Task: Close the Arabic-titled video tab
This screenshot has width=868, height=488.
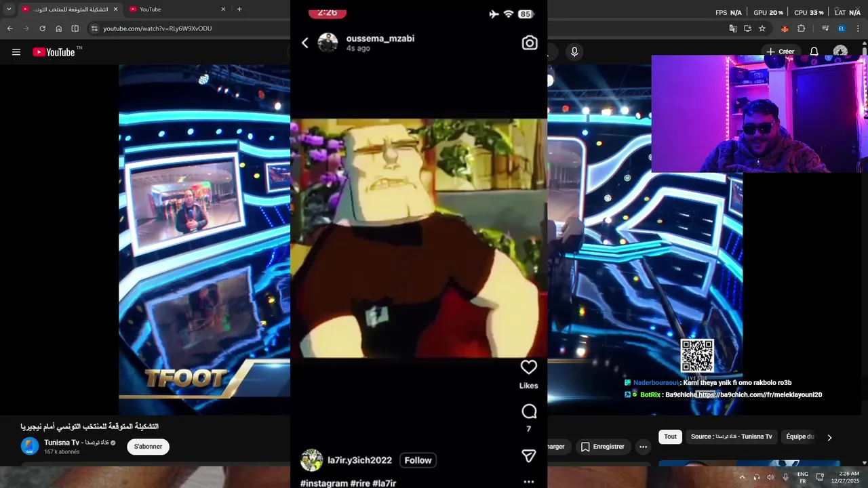Action: pyautogui.click(x=115, y=9)
